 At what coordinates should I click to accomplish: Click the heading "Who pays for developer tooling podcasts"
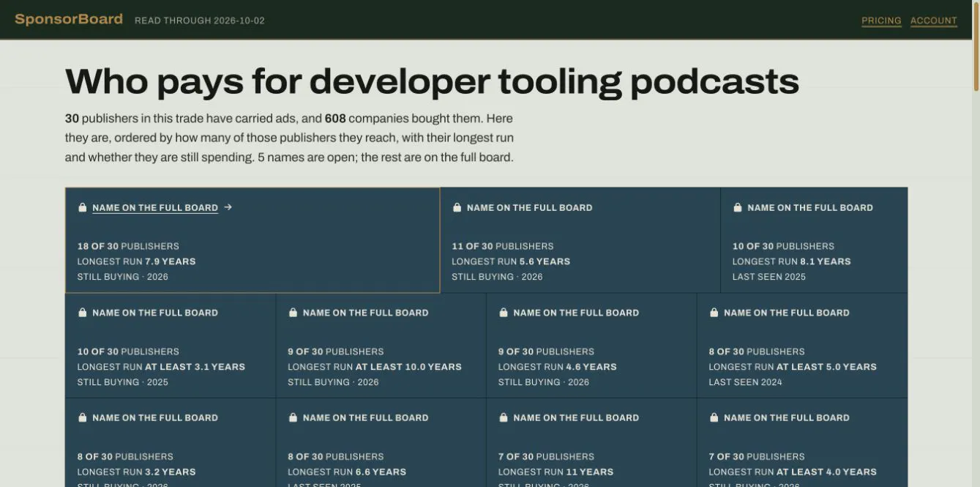tap(432, 81)
